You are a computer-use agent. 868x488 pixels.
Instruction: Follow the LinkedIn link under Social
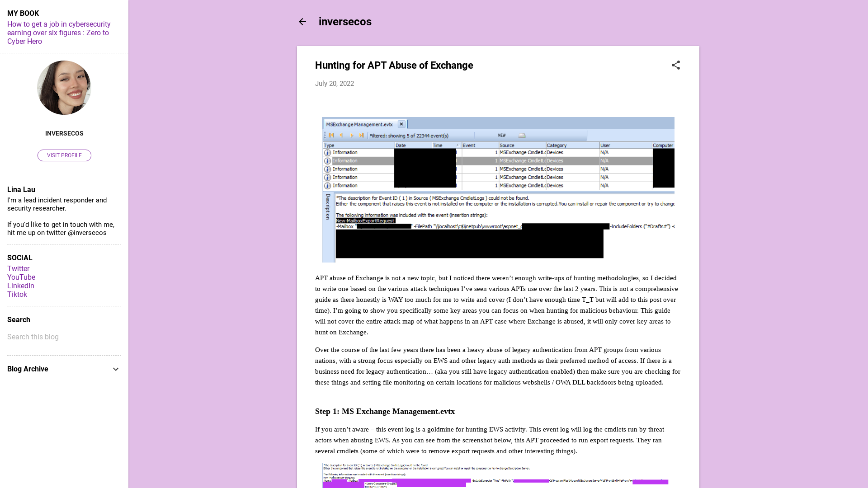pos(20,286)
